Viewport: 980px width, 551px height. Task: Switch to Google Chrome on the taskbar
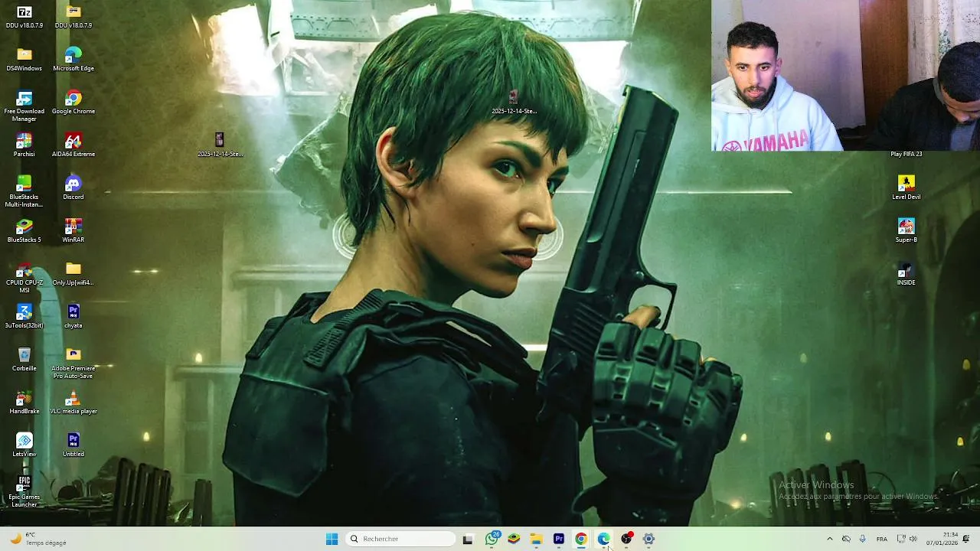[x=581, y=539]
